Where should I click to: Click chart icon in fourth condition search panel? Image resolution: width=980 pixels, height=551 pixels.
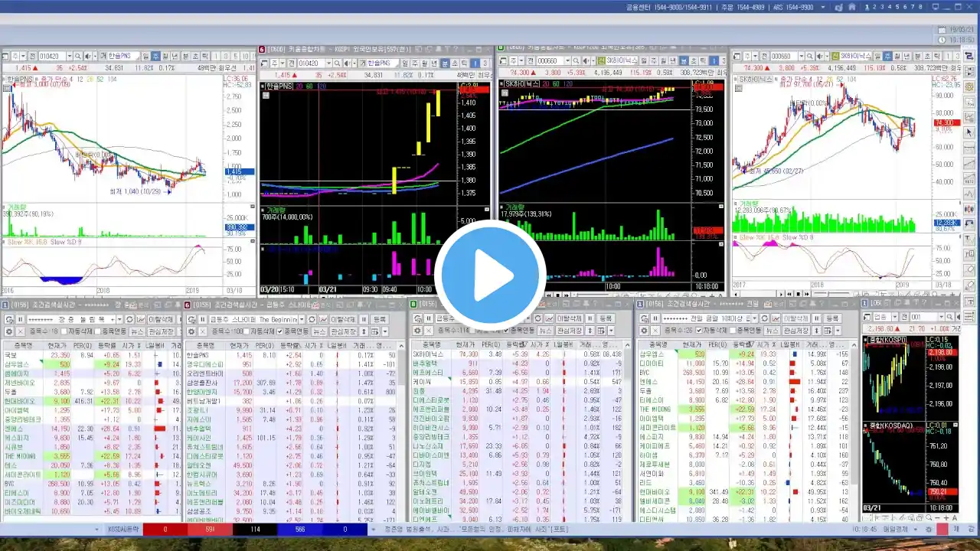point(776,318)
